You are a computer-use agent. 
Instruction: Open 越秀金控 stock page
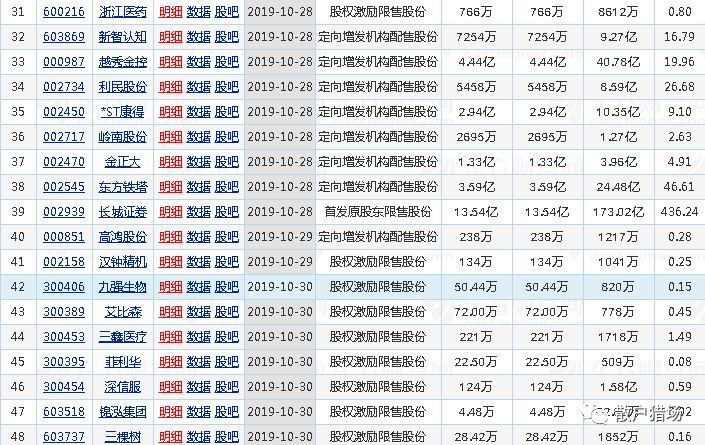[122, 62]
